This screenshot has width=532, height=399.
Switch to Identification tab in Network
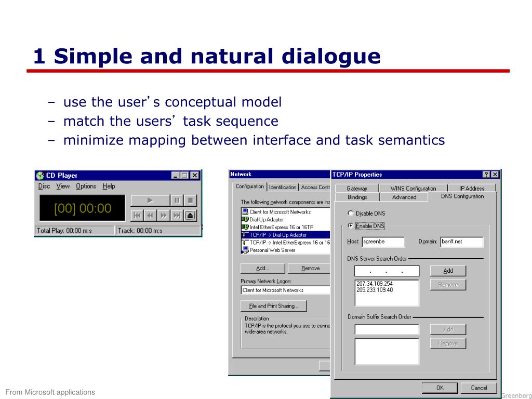point(283,187)
